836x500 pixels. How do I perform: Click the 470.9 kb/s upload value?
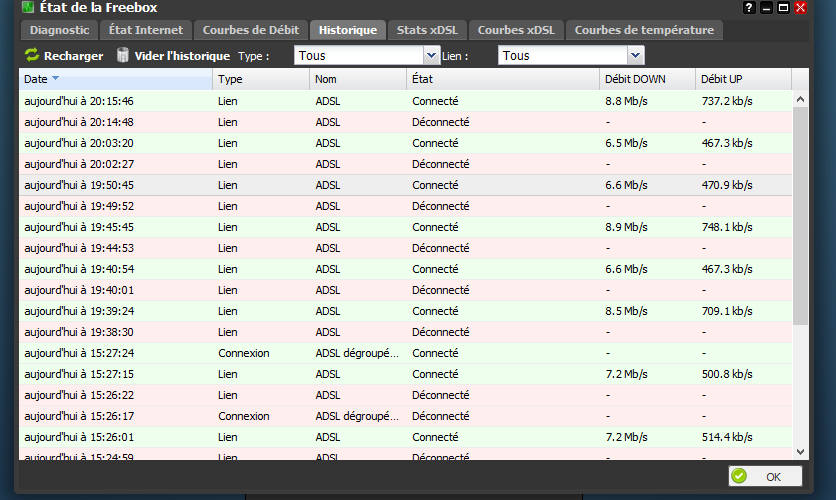[x=727, y=185]
